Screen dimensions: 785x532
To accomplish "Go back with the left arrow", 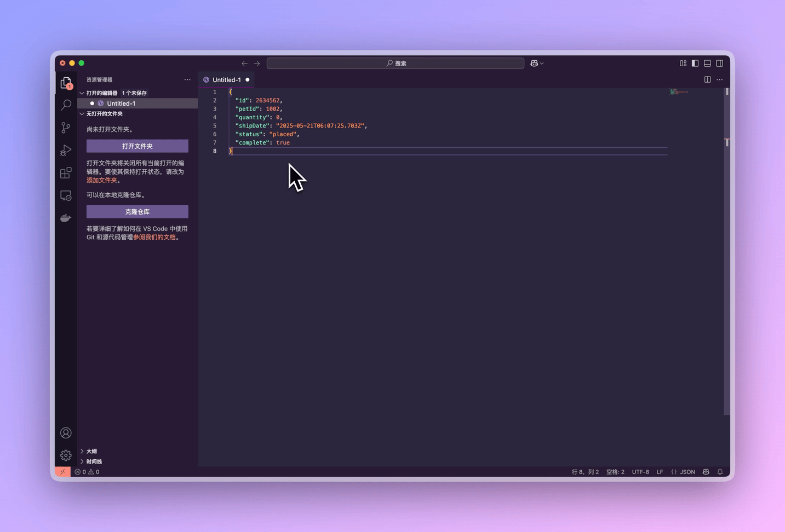I will coord(244,63).
